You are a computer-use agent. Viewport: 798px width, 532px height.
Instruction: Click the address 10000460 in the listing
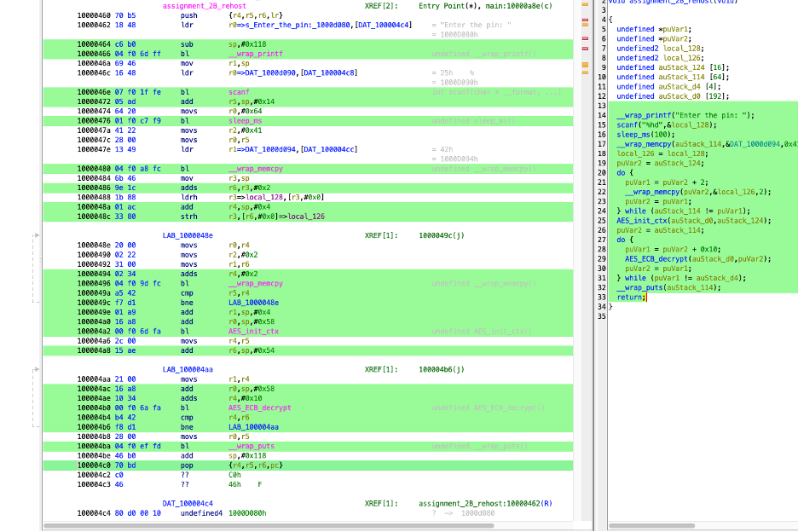point(92,16)
